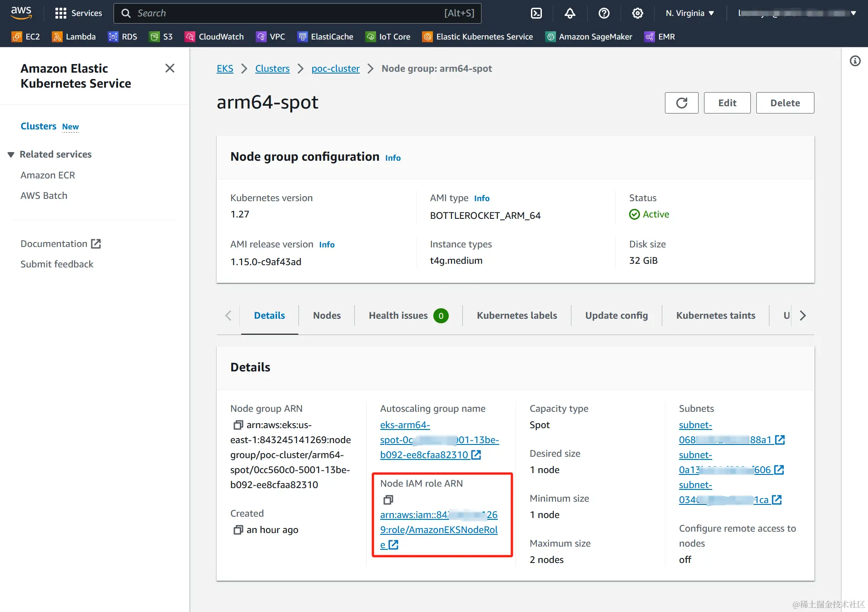Open the subnet link ending in 606
Screen dimensions: 868x612
tap(731, 462)
